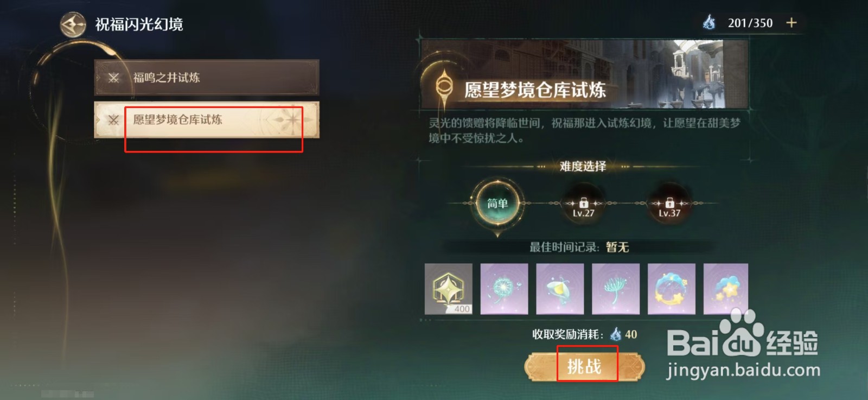
Task: Tap the 愿望梦境仓库试炼 banner image
Action: [x=585, y=74]
